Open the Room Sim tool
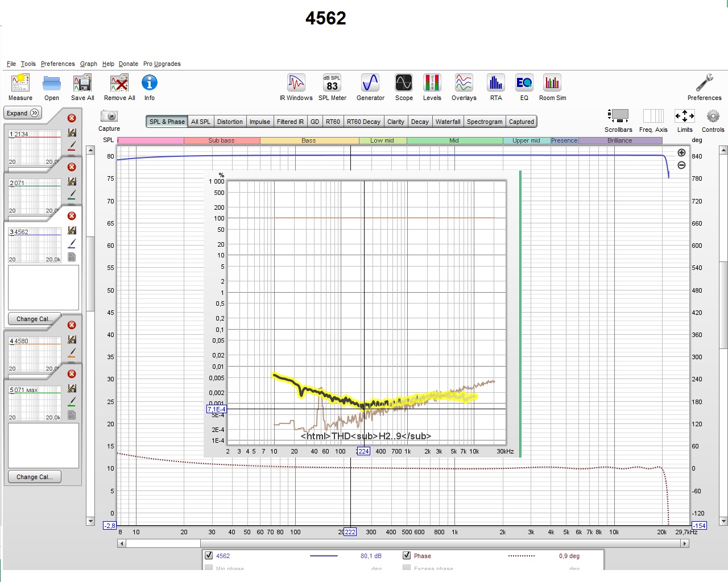 (x=552, y=83)
